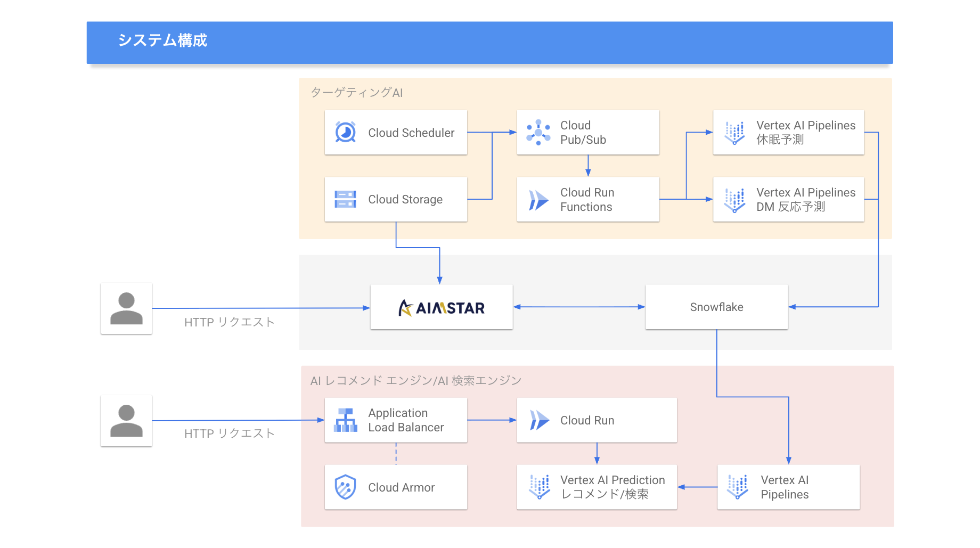Select the Application Load Balancer label
Image resolution: width=980 pixels, height=548 pixels.
pos(406,420)
